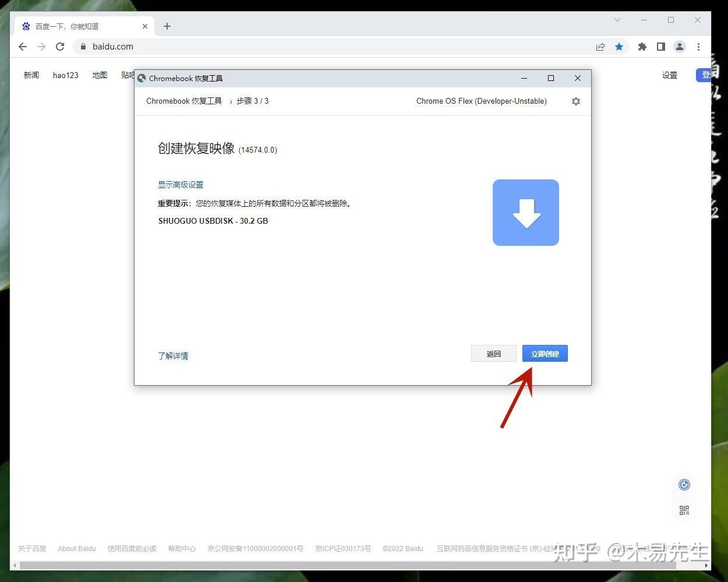Screen dimensions: 728x582
Task: Click the scrollbar right arrow
Action: 706,565
